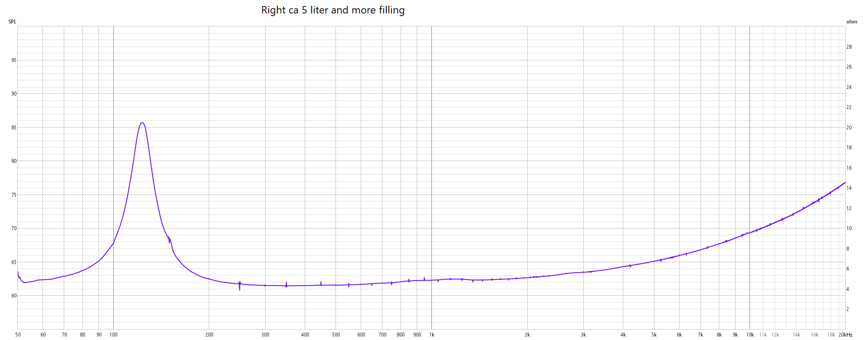
Task: Click the 18 tick on ohm axis
Action: coord(849,148)
